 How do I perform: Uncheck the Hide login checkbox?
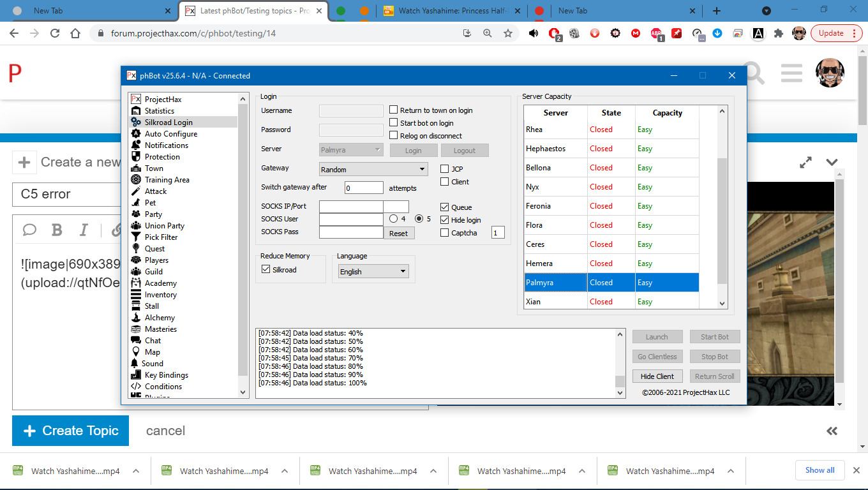click(445, 220)
